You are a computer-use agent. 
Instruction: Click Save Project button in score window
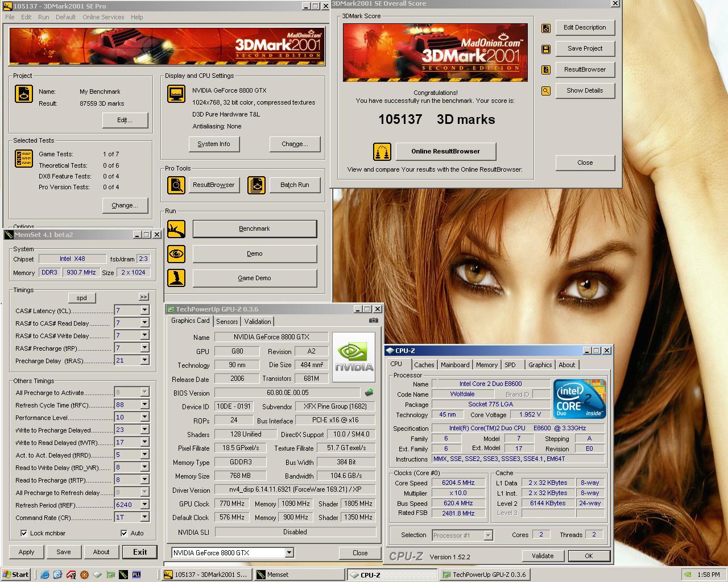click(x=585, y=49)
